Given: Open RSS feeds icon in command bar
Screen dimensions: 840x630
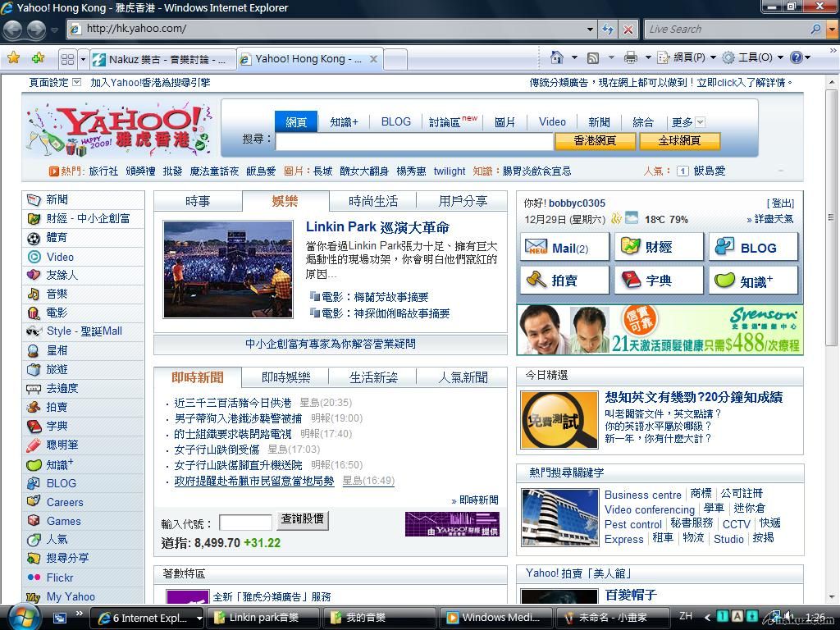Looking at the screenshot, I should [x=593, y=58].
